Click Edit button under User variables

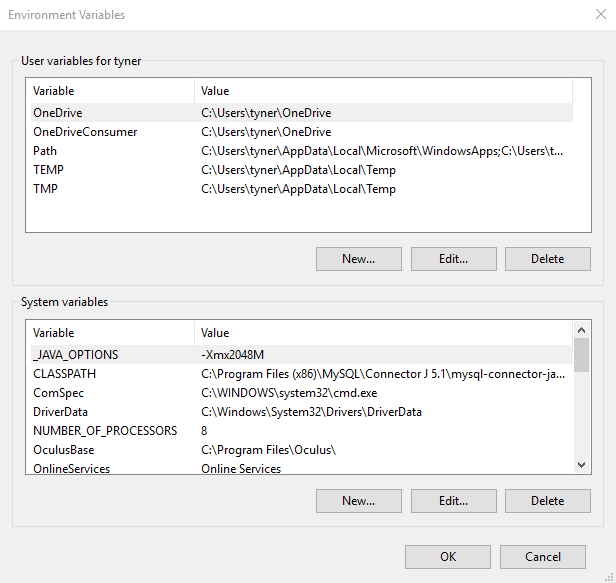[453, 259]
